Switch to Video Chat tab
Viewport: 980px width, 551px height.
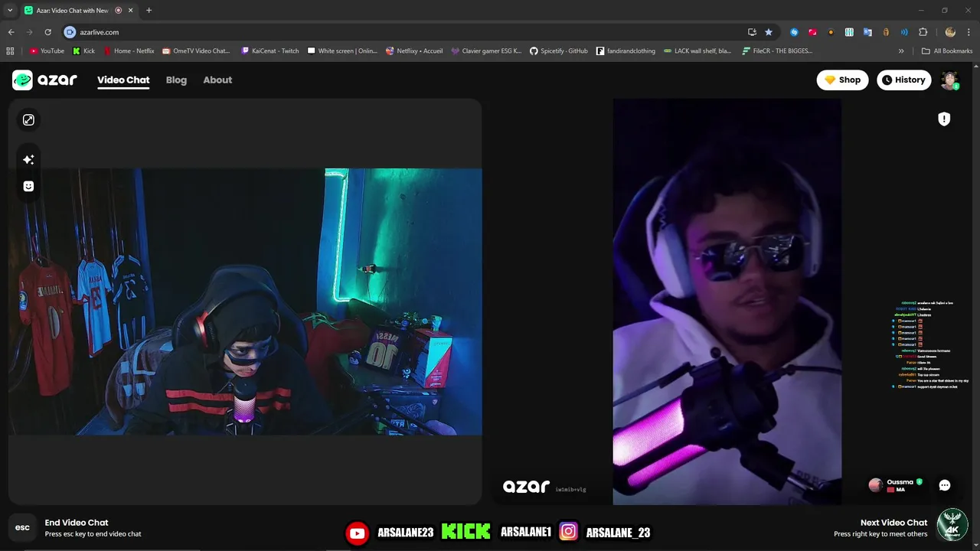[x=123, y=80]
